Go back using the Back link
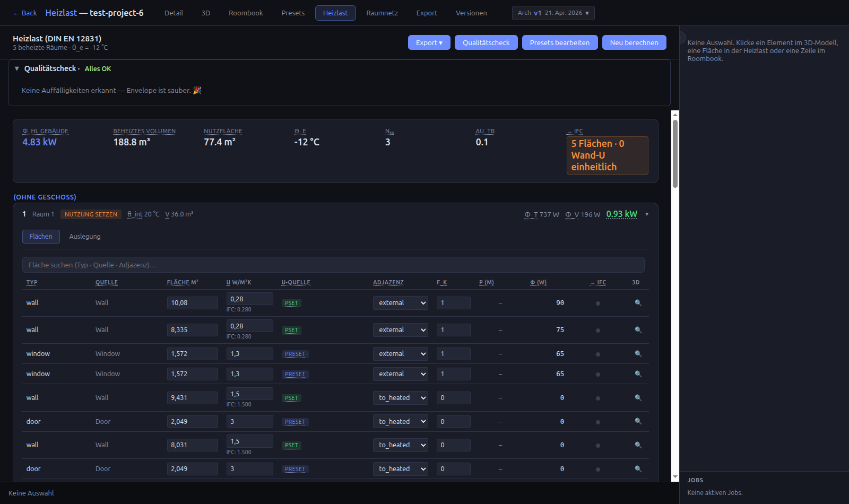 point(25,13)
